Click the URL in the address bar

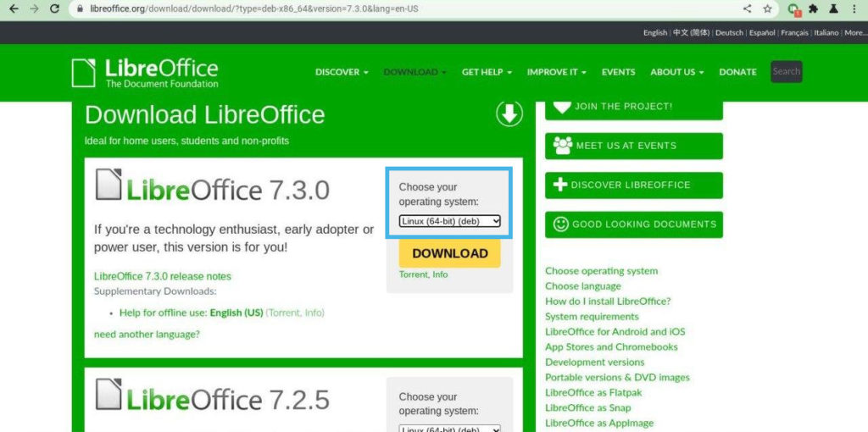pos(254,8)
